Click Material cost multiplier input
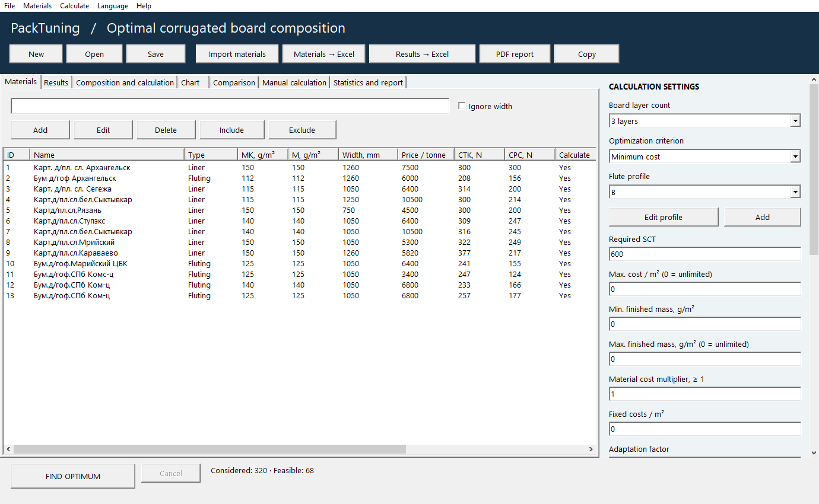Screen dimensions: 819x504 704,394
